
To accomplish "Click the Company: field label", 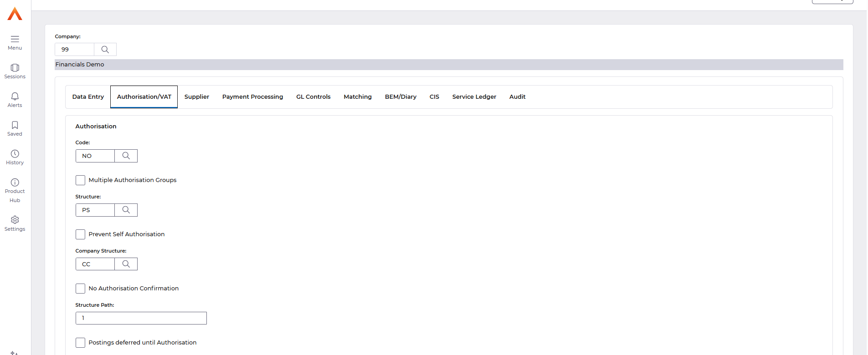I will (x=68, y=36).
